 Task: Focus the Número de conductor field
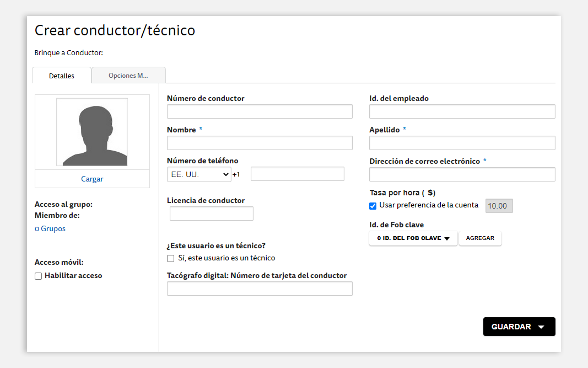click(x=260, y=111)
